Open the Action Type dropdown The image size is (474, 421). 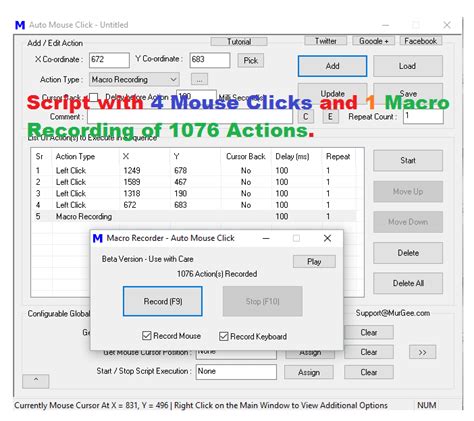point(134,80)
